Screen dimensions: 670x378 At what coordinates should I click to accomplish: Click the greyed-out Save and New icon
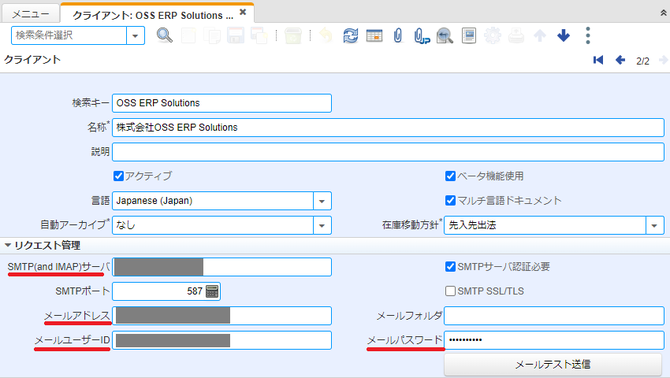259,35
